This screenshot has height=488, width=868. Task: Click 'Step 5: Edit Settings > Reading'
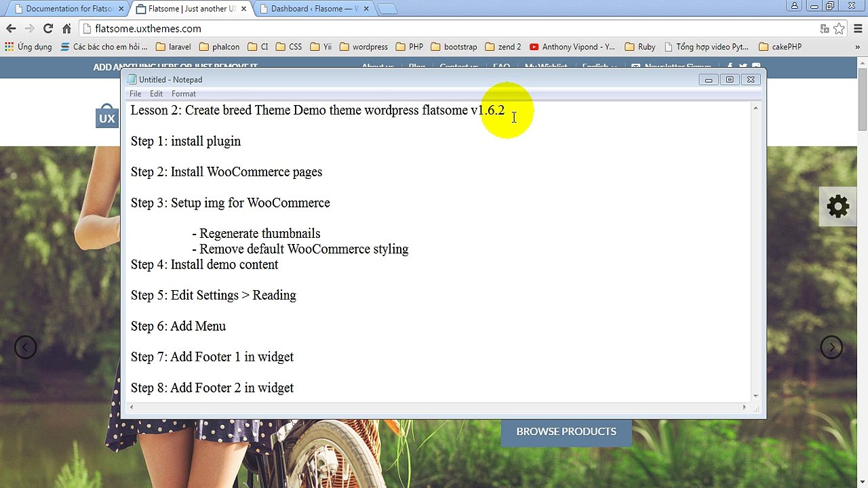pyautogui.click(x=214, y=296)
